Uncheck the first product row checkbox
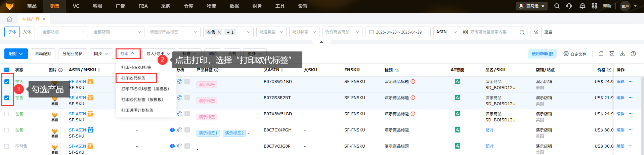Screen dimensions: 644x155 7,82
